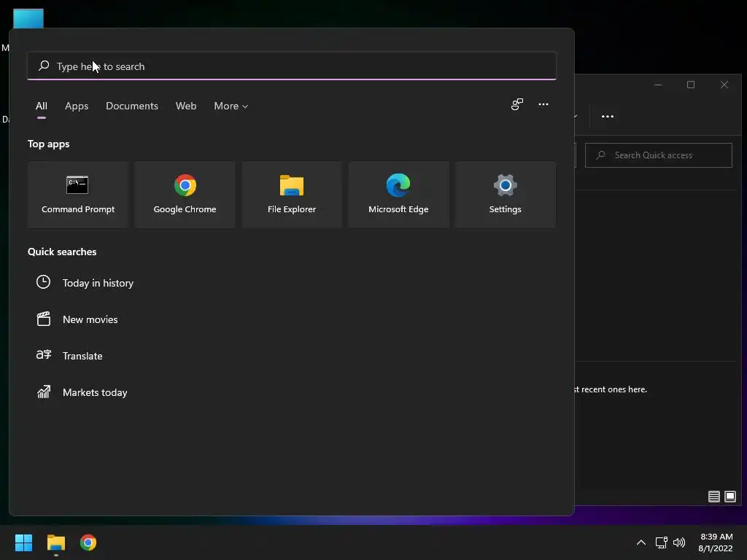Switch File Explorer to large icons view
Viewport: 747px width, 560px height.
pyautogui.click(x=730, y=497)
